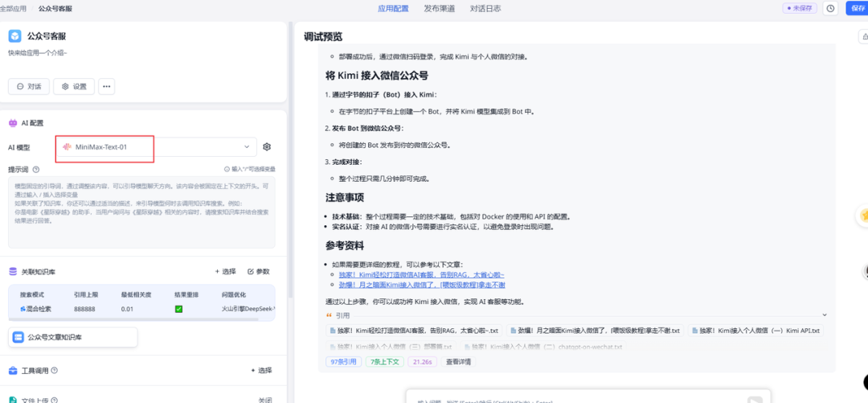Collapse the 引用 section chevron
The width and height of the screenshot is (868, 403).
824,315
